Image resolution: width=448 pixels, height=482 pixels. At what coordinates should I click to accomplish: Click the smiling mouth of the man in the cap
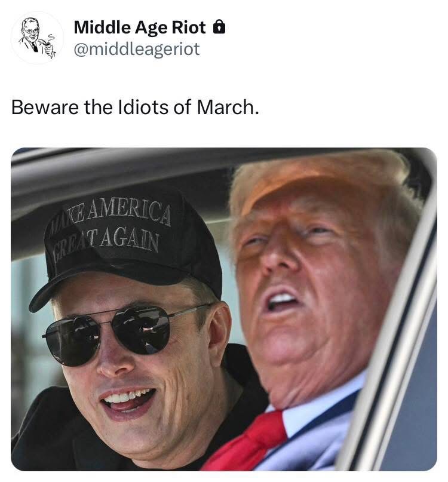[x=128, y=401]
